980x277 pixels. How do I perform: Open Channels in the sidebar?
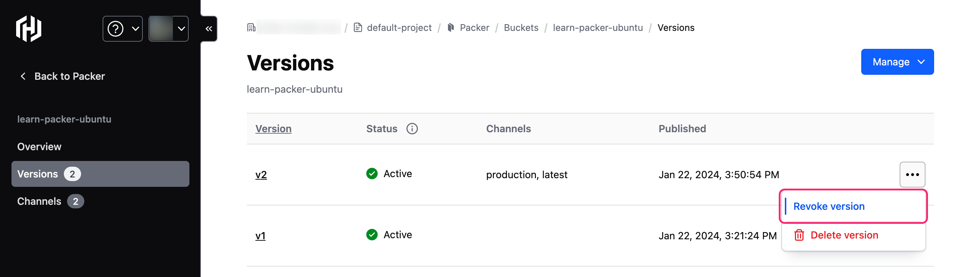click(50, 201)
